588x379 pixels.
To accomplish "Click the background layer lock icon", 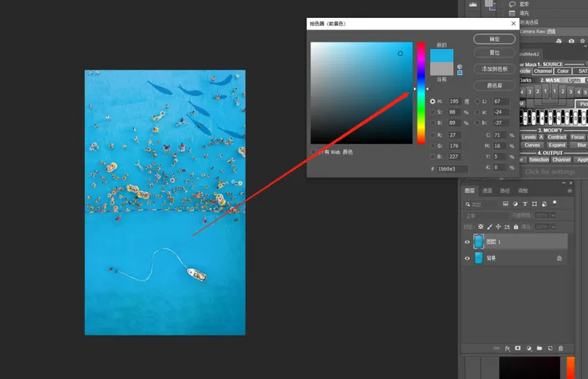I will click(559, 258).
